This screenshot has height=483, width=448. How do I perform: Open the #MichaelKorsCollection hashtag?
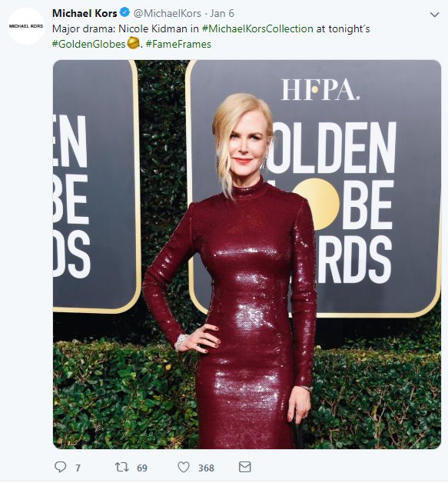pos(257,29)
